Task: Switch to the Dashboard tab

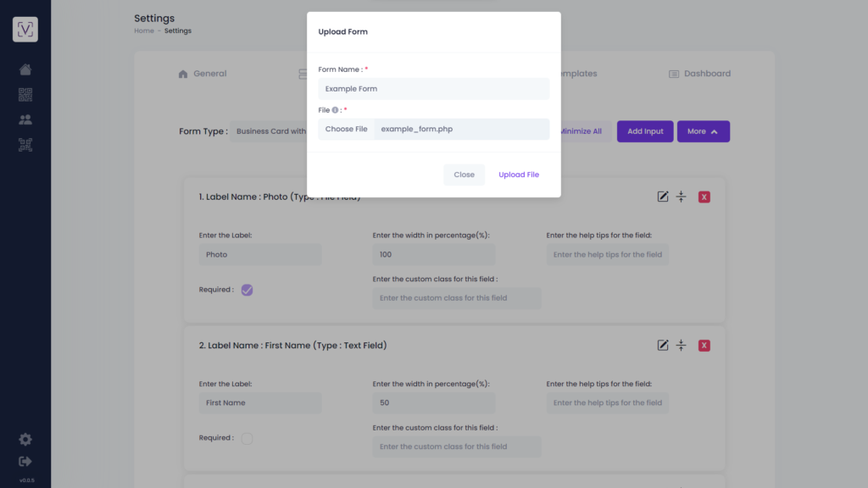Action: 699,74
